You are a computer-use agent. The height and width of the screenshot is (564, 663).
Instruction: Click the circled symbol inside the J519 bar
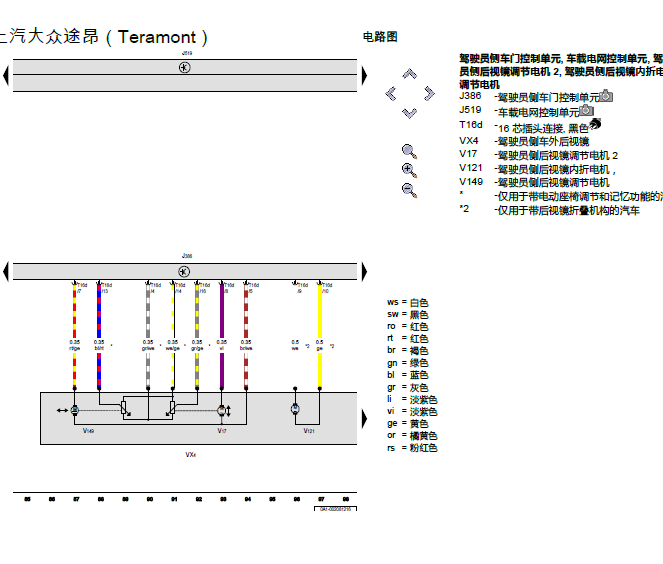pyautogui.click(x=185, y=68)
